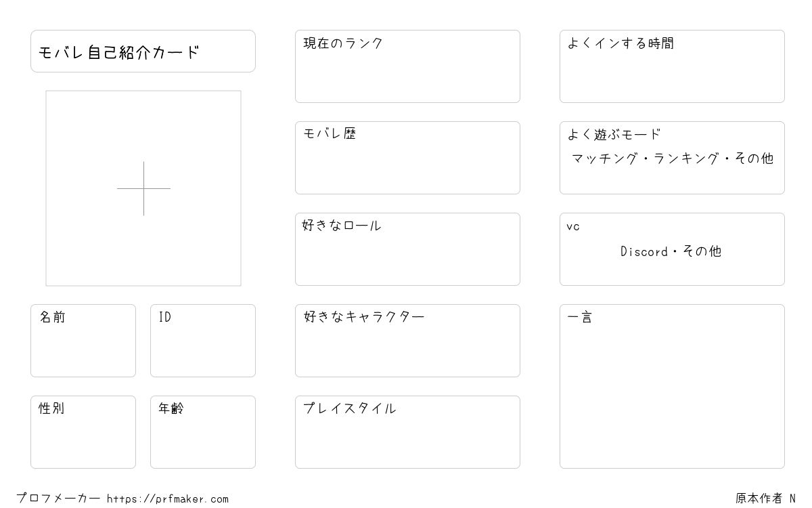Click the plus icon in image placeholder
This screenshot has height=508, width=812.
143,188
